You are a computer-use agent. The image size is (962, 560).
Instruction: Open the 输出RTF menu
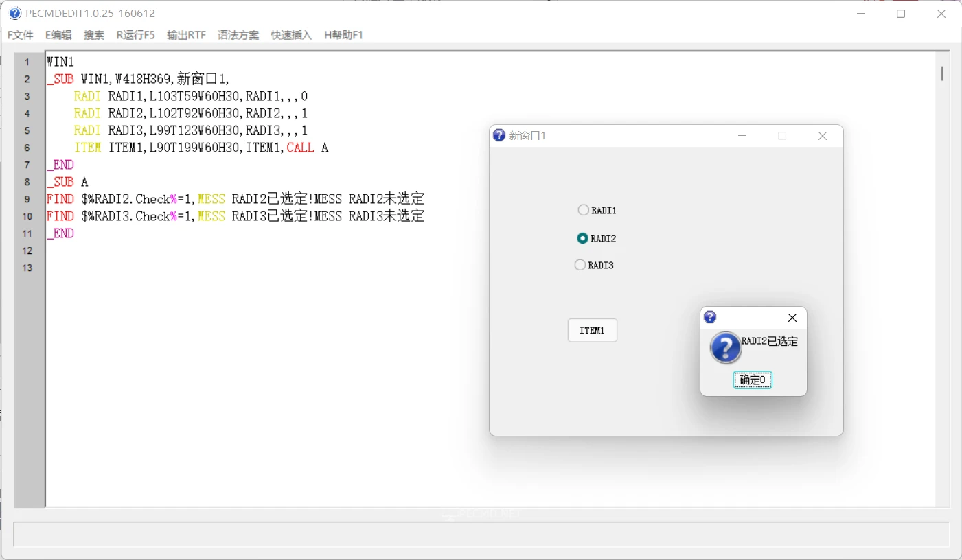186,35
